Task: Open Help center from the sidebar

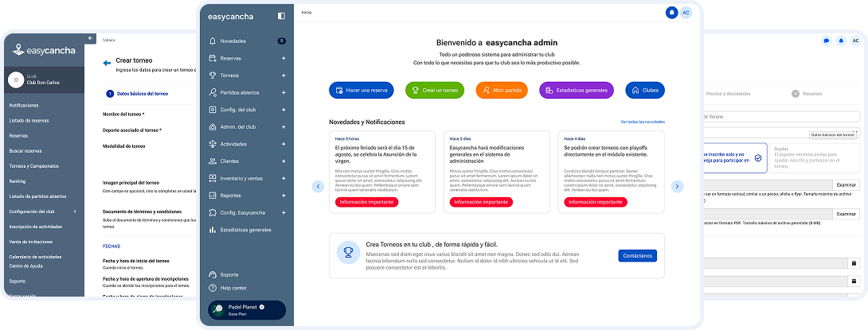Action: point(233,288)
